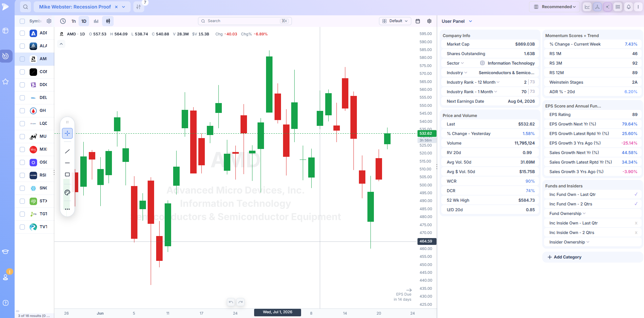Select the bar chart style icon
The image size is (644, 318).
pos(96,21)
